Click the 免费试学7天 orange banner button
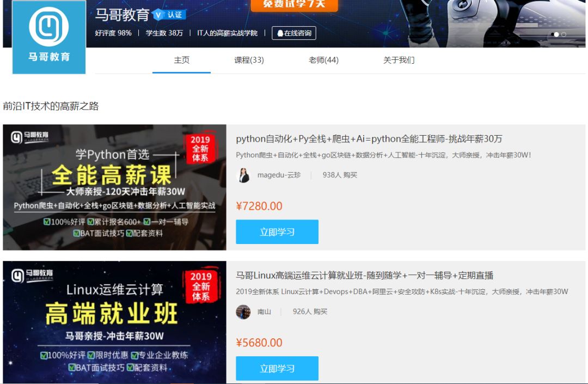This screenshot has width=588, height=384. [295, 5]
